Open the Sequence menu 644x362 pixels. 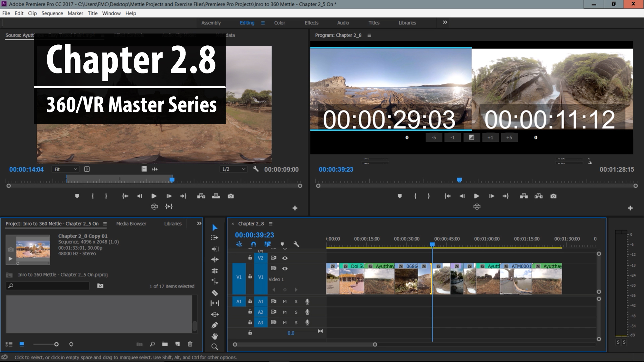(x=52, y=13)
